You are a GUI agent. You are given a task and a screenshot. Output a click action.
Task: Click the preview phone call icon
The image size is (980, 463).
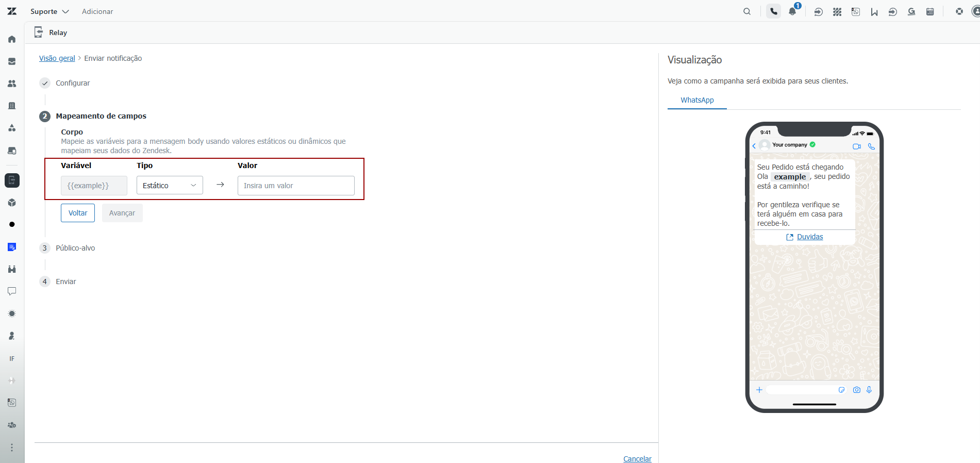(x=871, y=146)
